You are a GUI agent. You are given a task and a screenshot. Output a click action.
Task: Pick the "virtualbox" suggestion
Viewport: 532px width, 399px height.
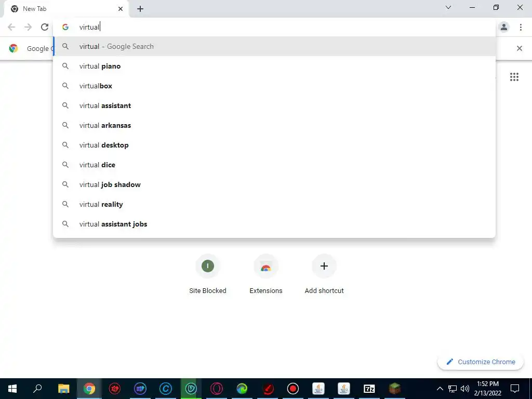pos(274,86)
